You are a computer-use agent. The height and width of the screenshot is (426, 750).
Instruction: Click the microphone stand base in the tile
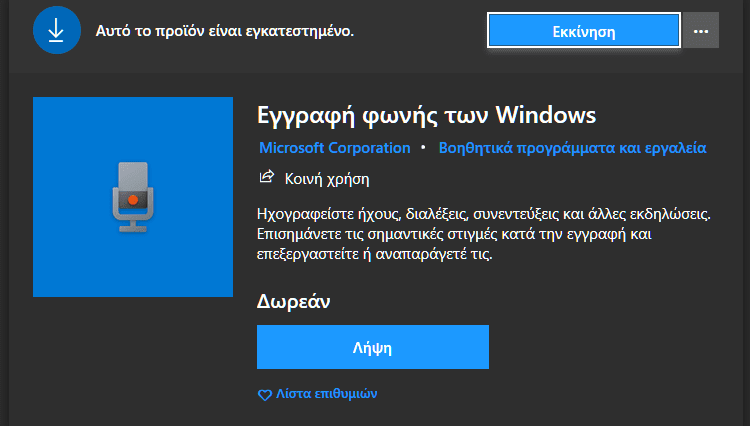pyautogui.click(x=133, y=227)
